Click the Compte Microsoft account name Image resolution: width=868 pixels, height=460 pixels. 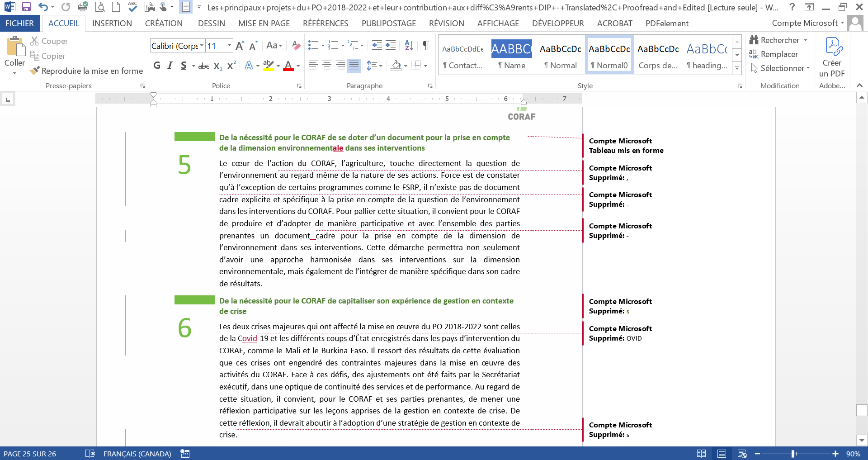pyautogui.click(x=805, y=23)
